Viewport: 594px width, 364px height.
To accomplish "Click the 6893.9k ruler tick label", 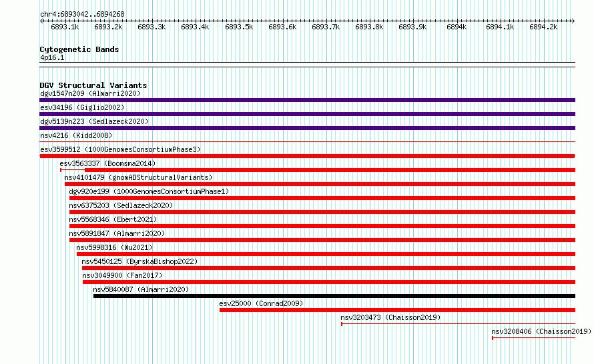I will pos(412,27).
